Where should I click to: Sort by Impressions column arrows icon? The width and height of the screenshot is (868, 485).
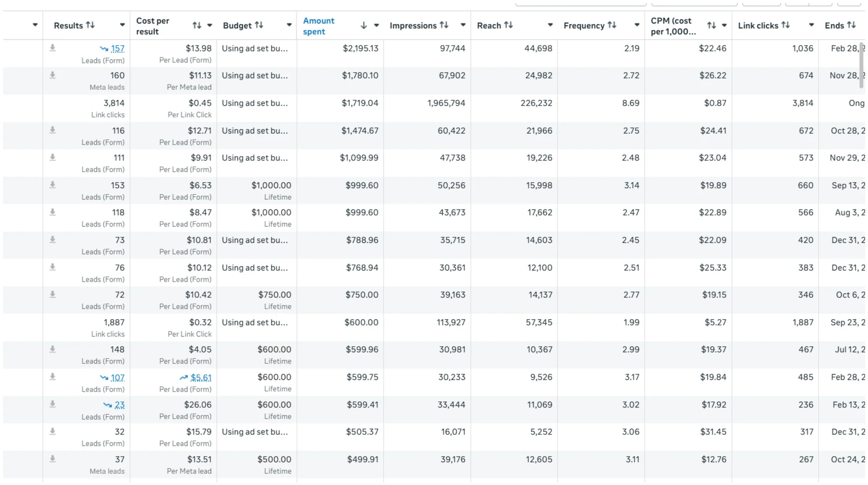pos(444,25)
